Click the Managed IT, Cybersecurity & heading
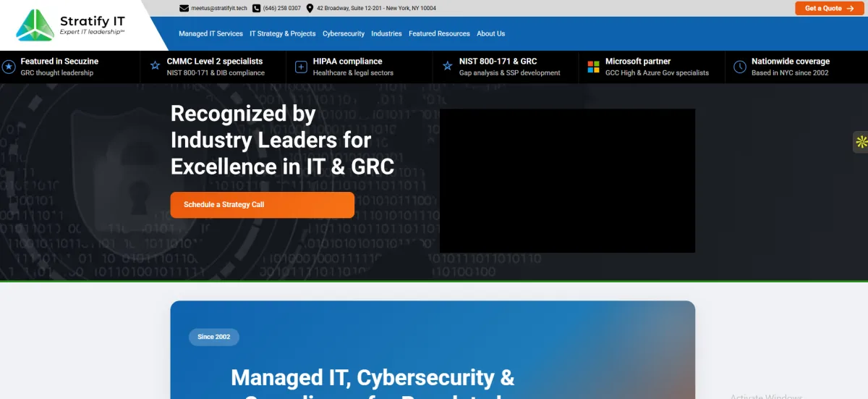868x399 pixels. click(373, 377)
